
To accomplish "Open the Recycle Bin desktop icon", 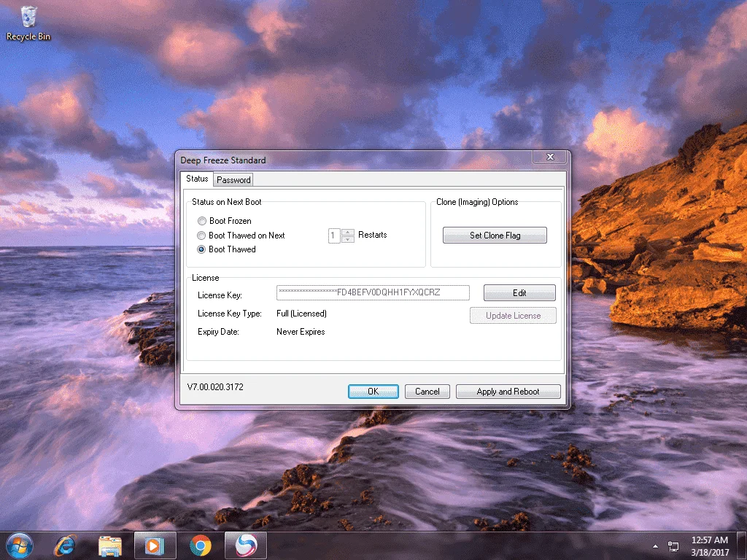I will click(28, 23).
